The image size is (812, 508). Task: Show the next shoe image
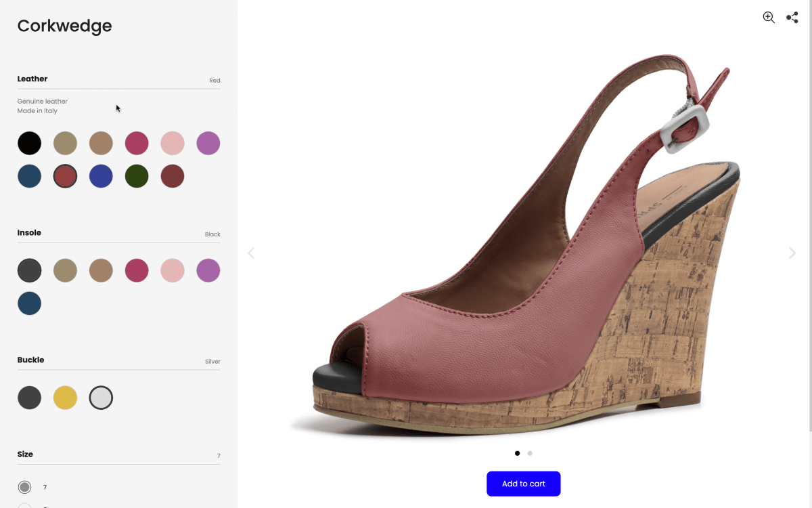click(792, 253)
